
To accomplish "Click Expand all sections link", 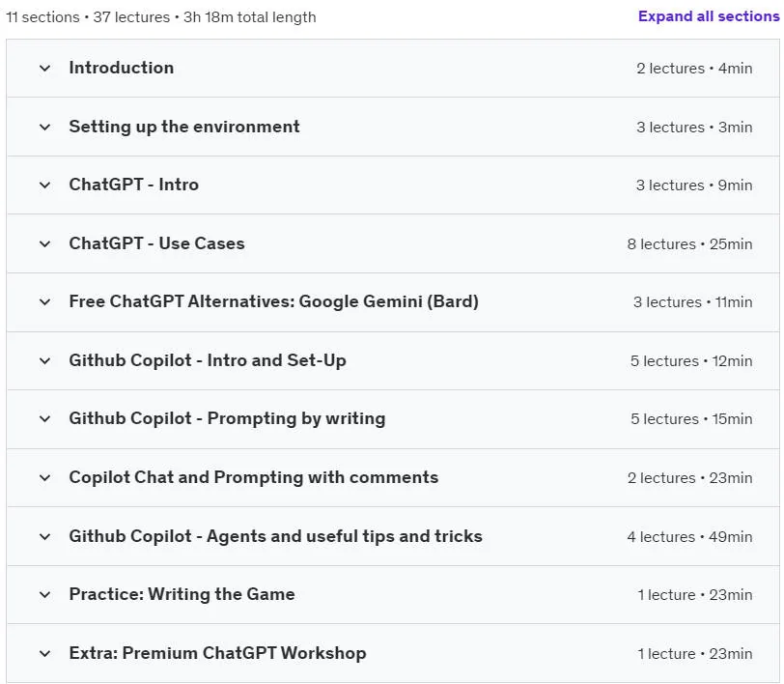I will (709, 16).
